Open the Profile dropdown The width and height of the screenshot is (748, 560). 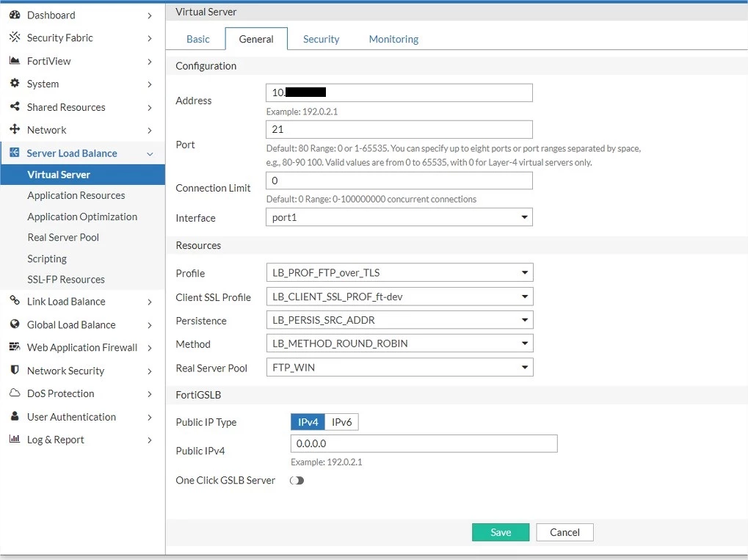400,273
